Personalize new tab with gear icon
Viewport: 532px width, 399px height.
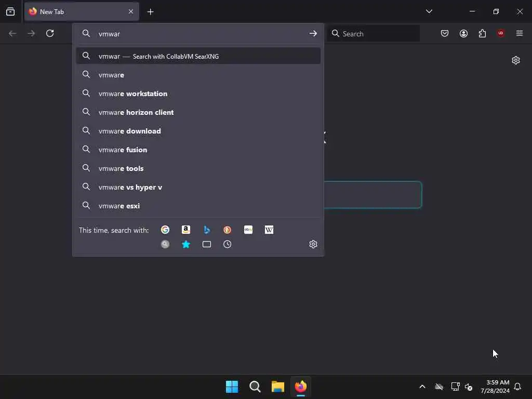point(515,60)
